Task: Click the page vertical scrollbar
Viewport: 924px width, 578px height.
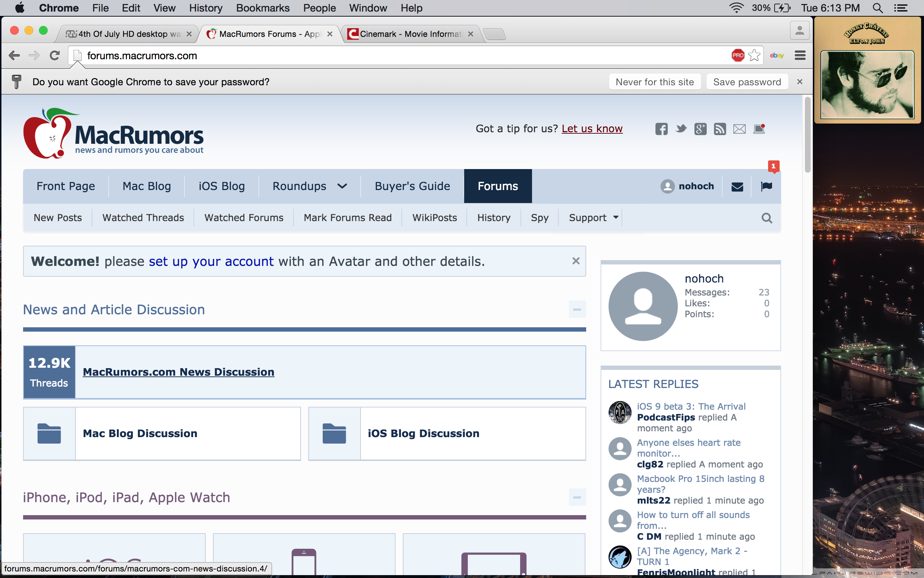Action: coord(807,135)
